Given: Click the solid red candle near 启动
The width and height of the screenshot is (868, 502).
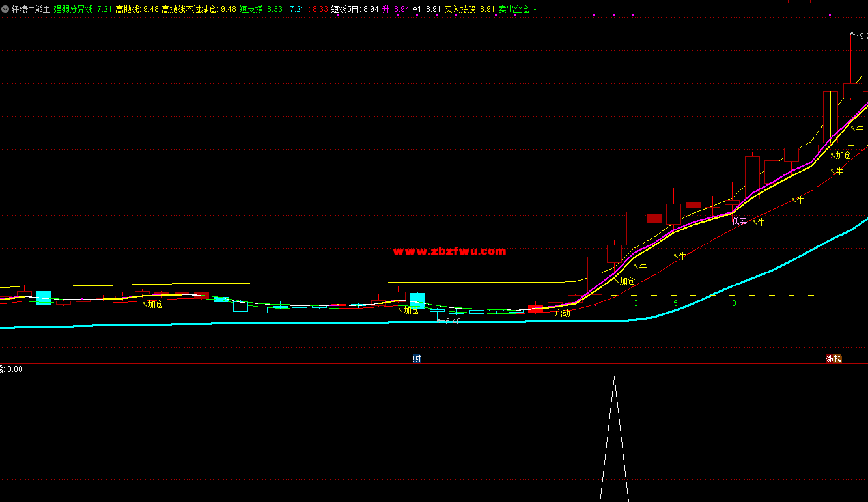Looking at the screenshot, I should tap(535, 309).
